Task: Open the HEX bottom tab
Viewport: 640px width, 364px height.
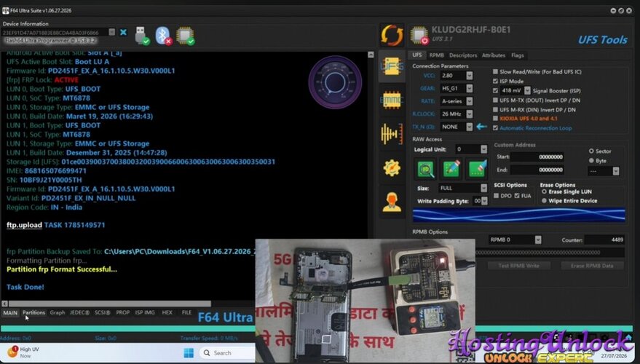Action: (167, 312)
